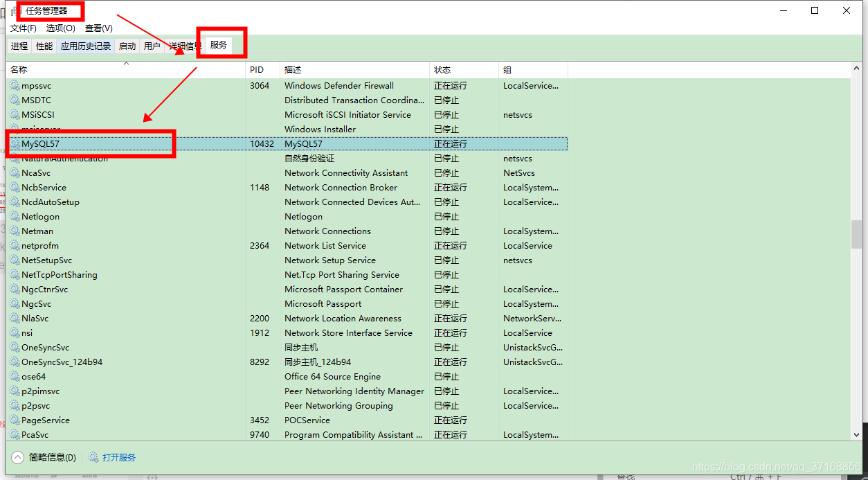Image resolution: width=868 pixels, height=480 pixels.
Task: Click Peer Networking Grouping description
Action: tap(338, 406)
